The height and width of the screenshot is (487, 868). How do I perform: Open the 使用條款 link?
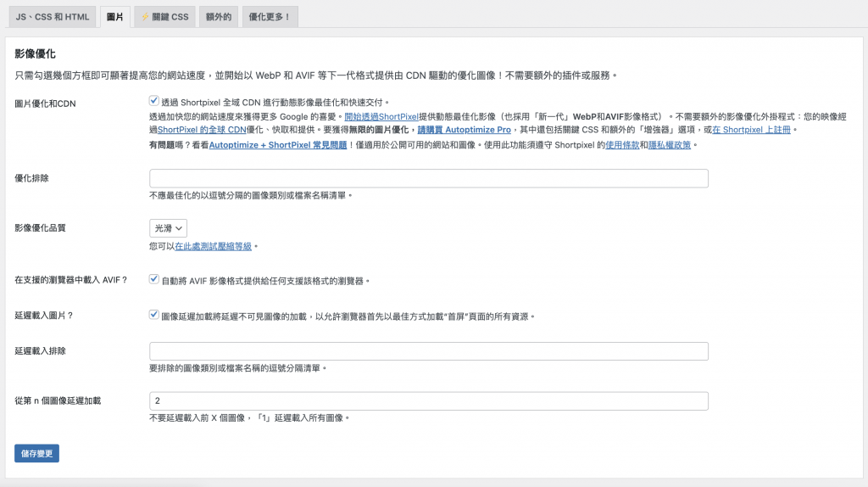coord(622,144)
